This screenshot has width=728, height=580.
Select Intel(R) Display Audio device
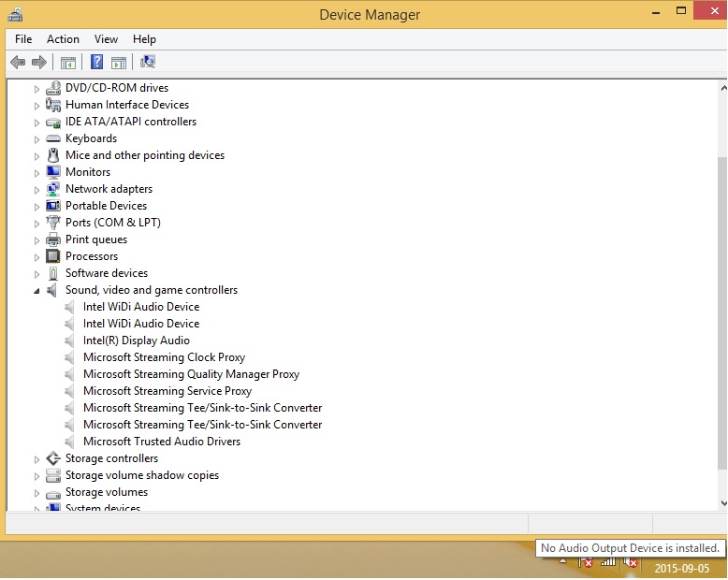137,341
